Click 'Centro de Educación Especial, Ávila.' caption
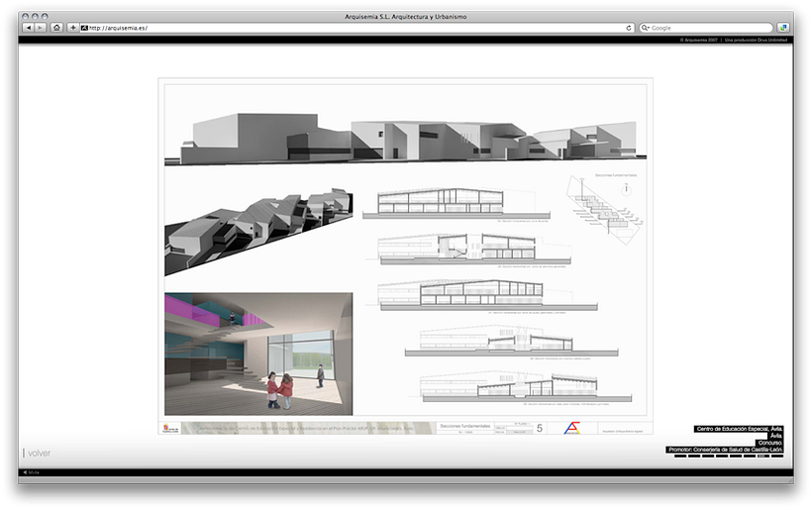812x509 pixels. 739,429
